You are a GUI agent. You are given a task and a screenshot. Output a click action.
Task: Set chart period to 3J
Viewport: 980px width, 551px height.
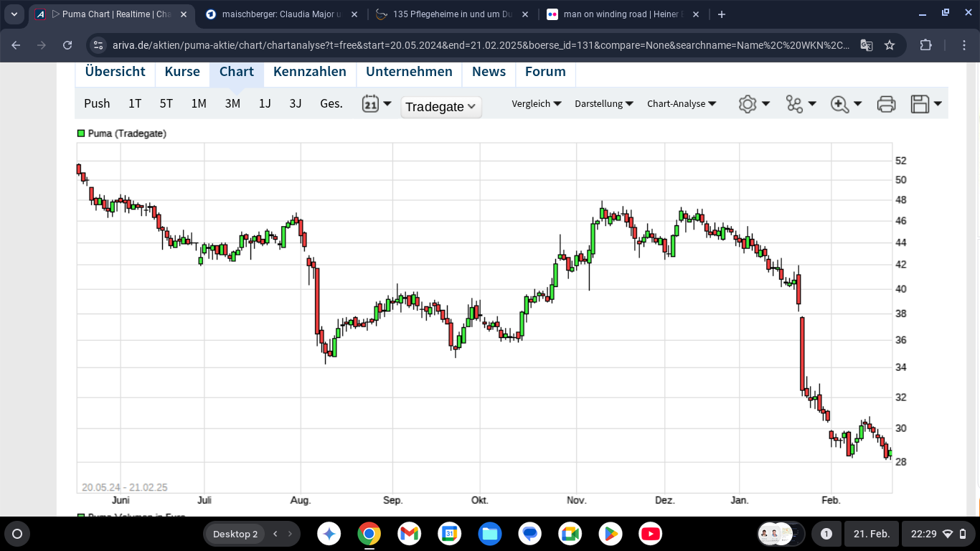pyautogui.click(x=296, y=103)
